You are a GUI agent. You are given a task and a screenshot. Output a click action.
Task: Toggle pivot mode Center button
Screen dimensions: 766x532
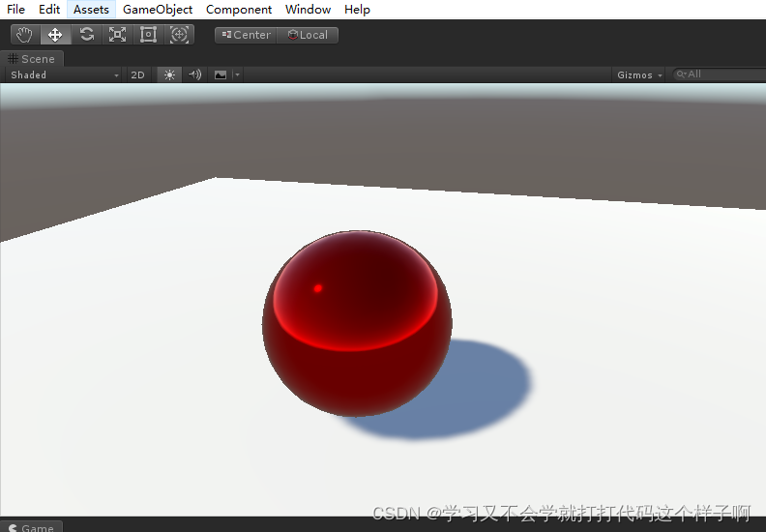[246, 35]
